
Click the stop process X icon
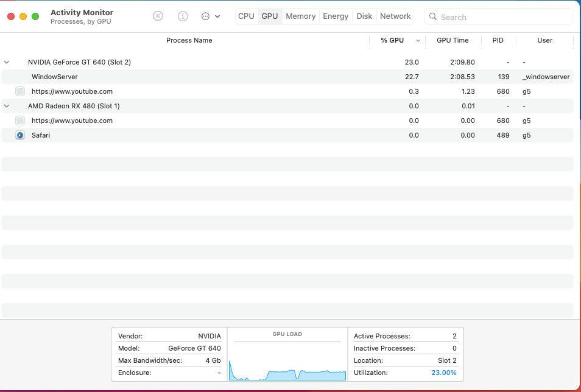[x=158, y=16]
